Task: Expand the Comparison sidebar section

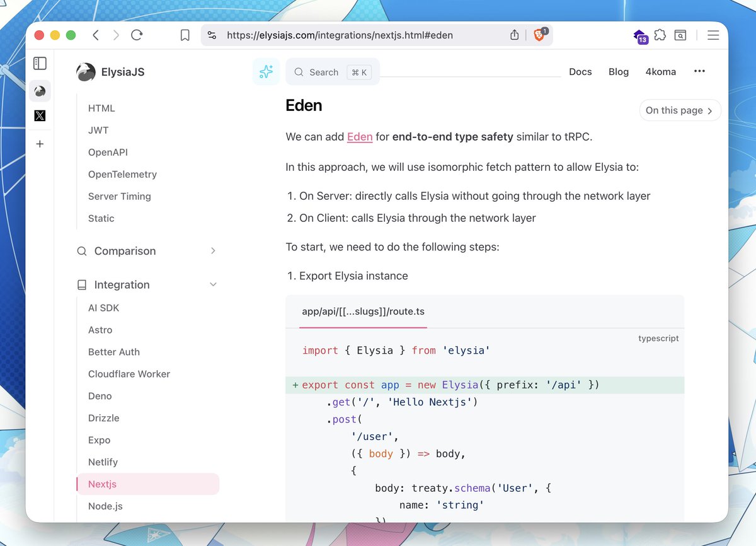Action: pos(147,251)
